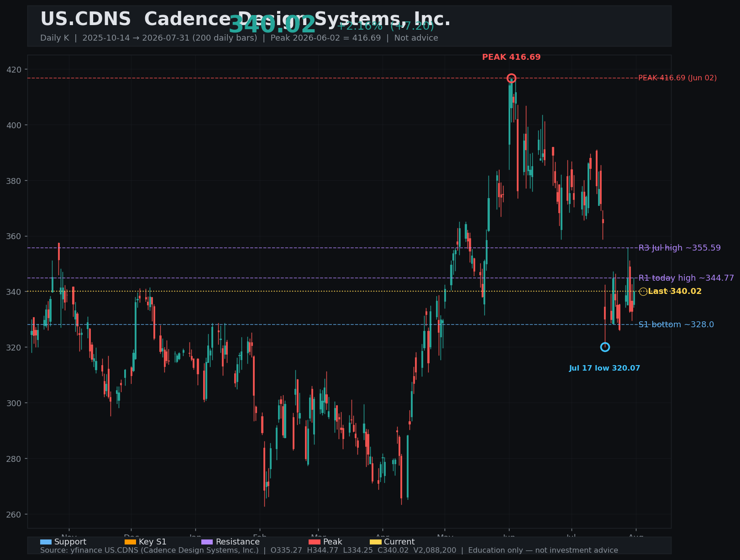740x560 pixels.
Task: Click the y-axis label 360
Action: click(15, 236)
